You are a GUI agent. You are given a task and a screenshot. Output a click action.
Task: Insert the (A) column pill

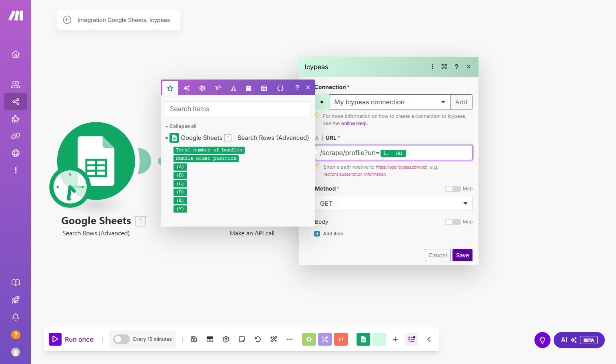tap(180, 167)
